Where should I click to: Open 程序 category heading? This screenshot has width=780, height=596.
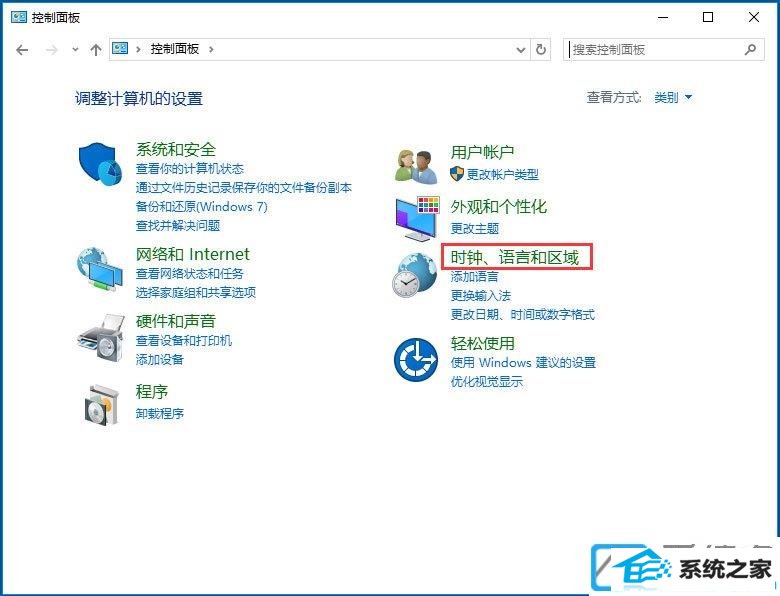(x=152, y=392)
